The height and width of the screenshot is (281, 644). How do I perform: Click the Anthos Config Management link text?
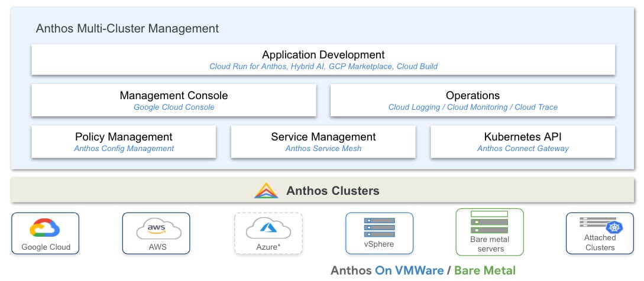click(x=124, y=149)
